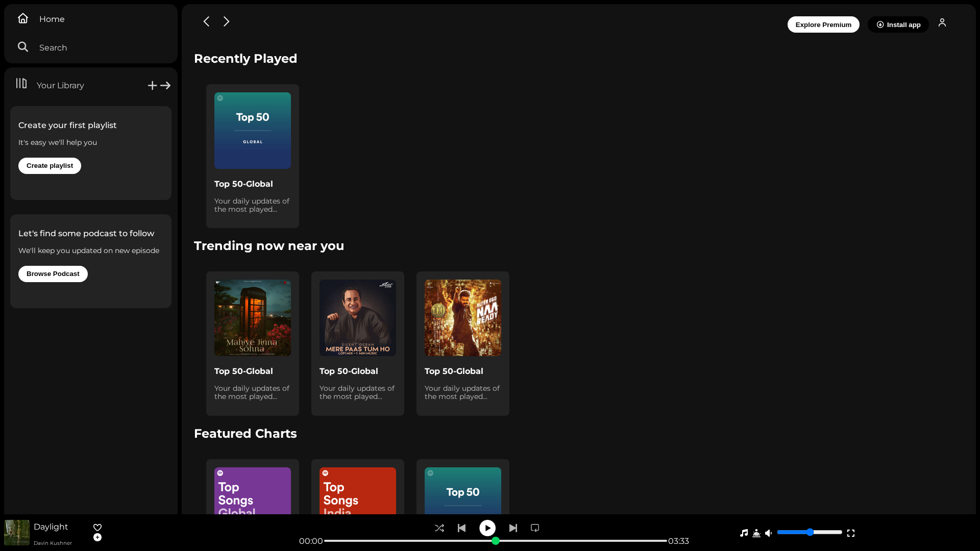Viewport: 980px width, 551px height.
Task: Click the Install app button
Action: 898,24
